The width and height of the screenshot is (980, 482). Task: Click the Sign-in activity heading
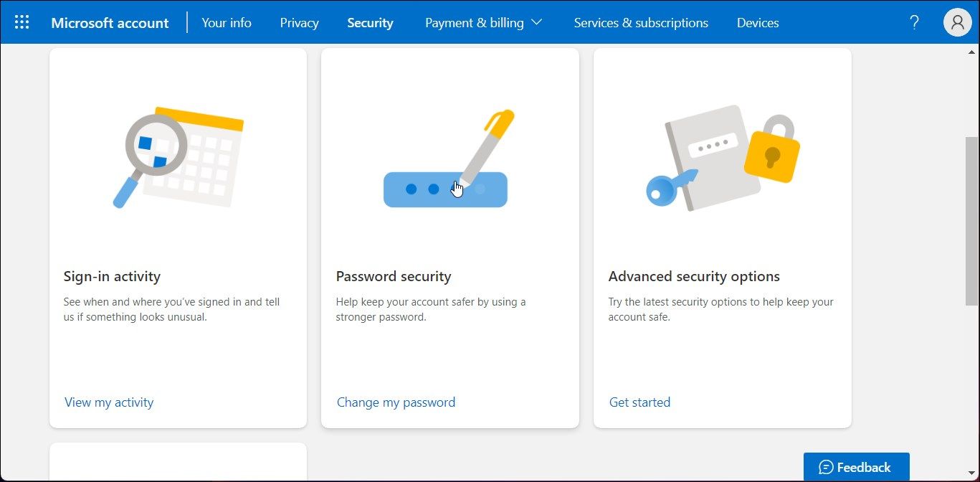coord(112,276)
